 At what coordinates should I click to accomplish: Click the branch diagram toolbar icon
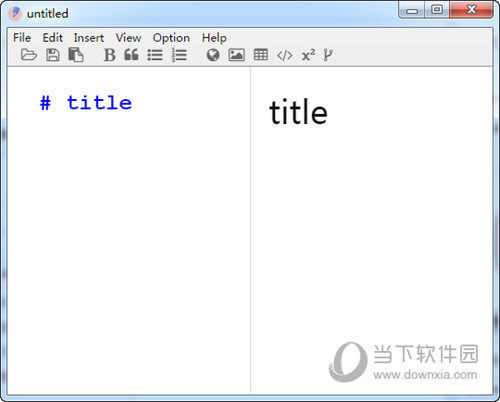click(328, 55)
